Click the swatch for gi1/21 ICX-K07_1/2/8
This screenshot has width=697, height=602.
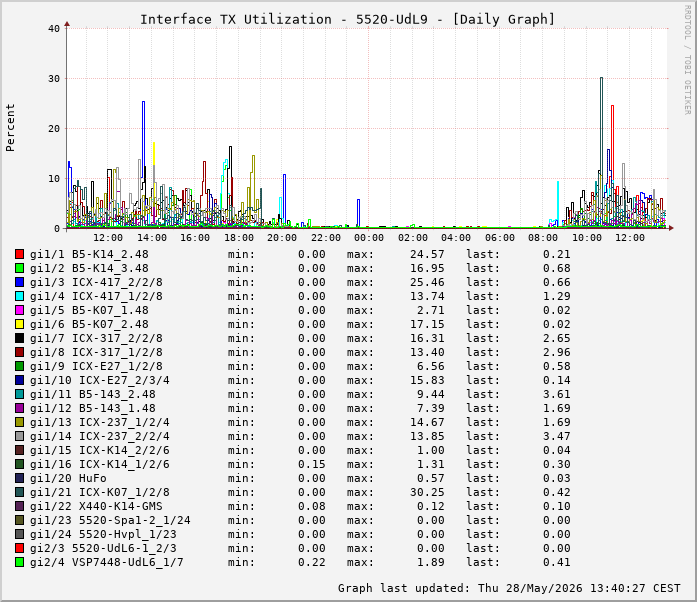(x=19, y=492)
